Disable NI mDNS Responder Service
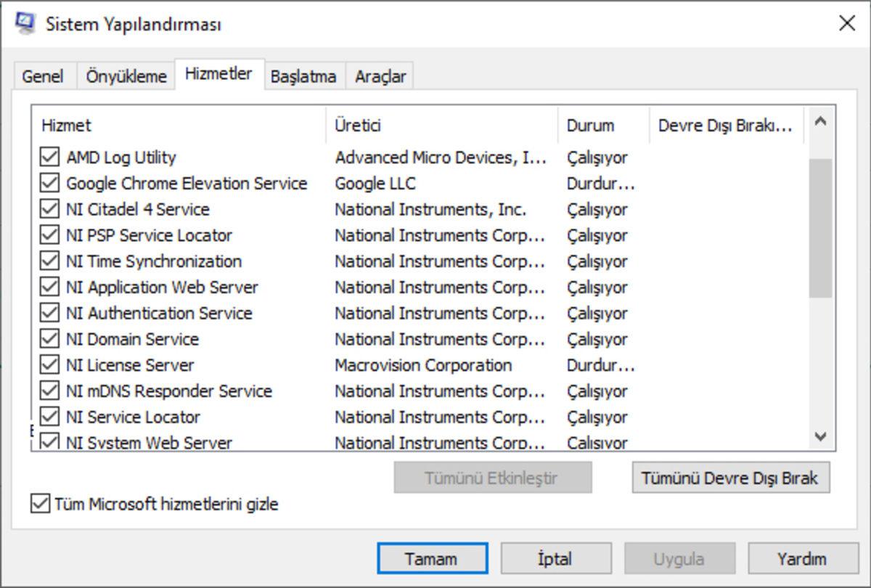This screenshot has width=871, height=588. pos(46,391)
